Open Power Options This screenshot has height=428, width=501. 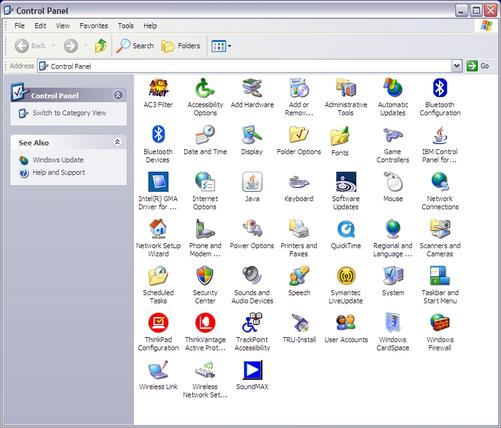(252, 234)
